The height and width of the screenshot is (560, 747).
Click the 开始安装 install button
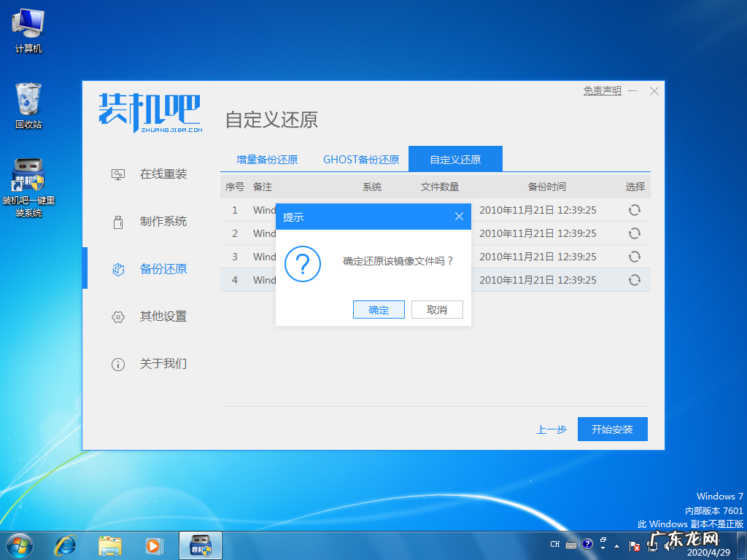612,429
